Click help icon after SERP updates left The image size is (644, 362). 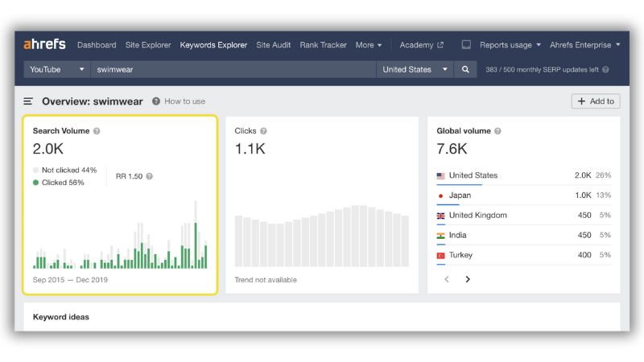point(605,70)
